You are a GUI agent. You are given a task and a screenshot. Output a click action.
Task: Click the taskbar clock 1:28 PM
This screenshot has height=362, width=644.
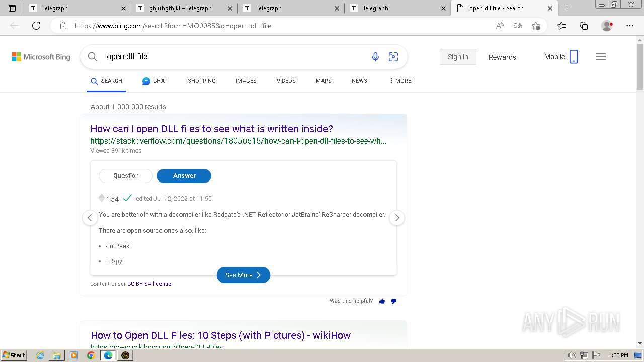click(x=618, y=355)
